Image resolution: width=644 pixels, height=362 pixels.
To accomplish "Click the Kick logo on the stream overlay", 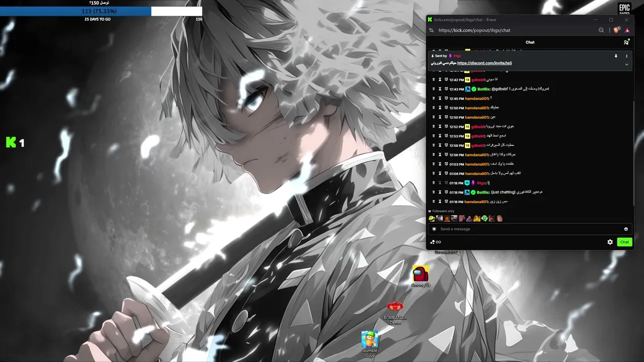I will [x=11, y=142].
